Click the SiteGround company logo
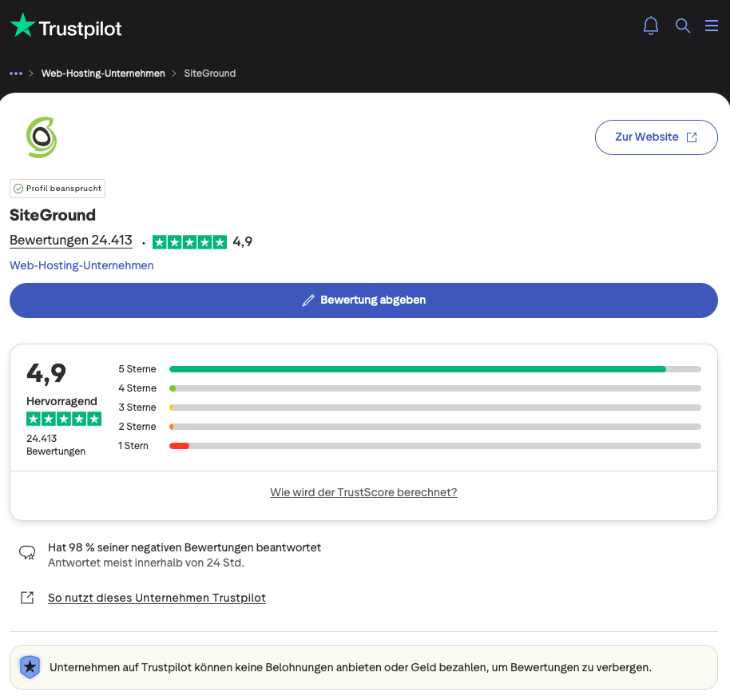The width and height of the screenshot is (730, 700). 42,137
